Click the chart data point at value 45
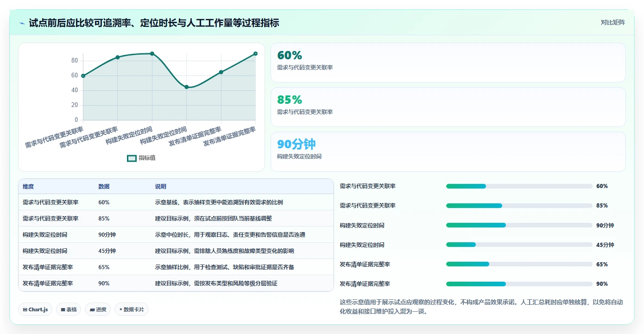This screenshot has height=334, width=644. pos(187,87)
